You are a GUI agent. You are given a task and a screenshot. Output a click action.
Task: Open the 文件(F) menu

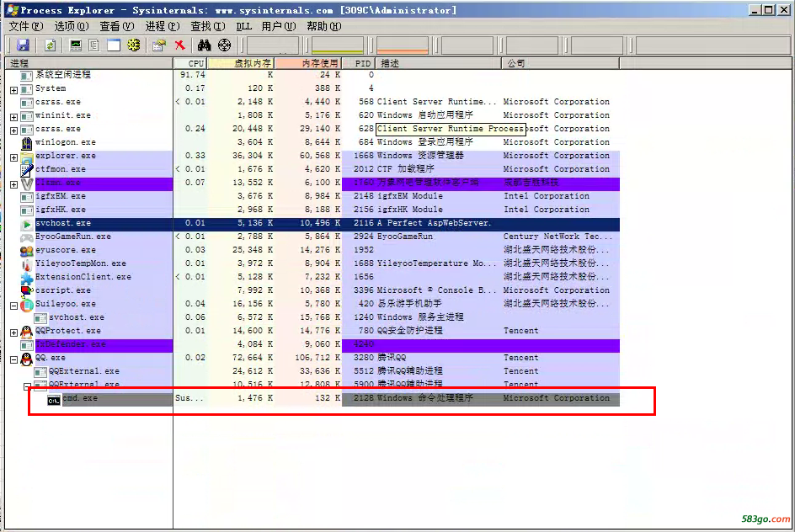[26, 26]
